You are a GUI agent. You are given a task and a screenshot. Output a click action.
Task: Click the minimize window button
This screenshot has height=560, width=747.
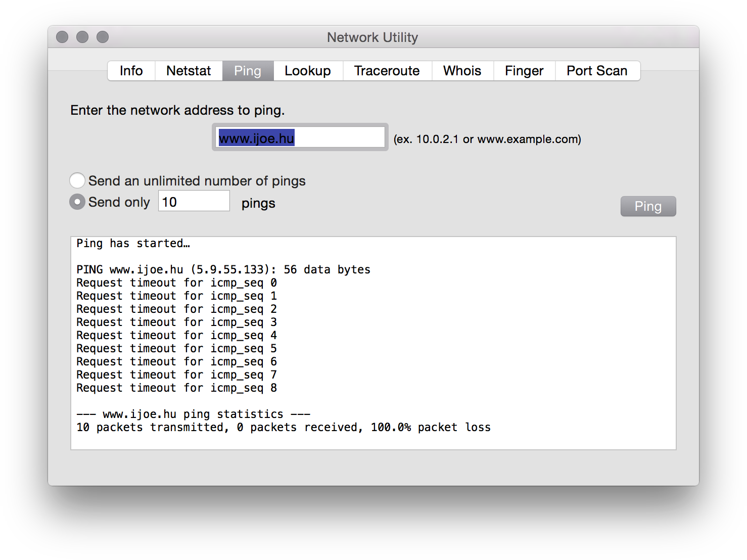(82, 37)
